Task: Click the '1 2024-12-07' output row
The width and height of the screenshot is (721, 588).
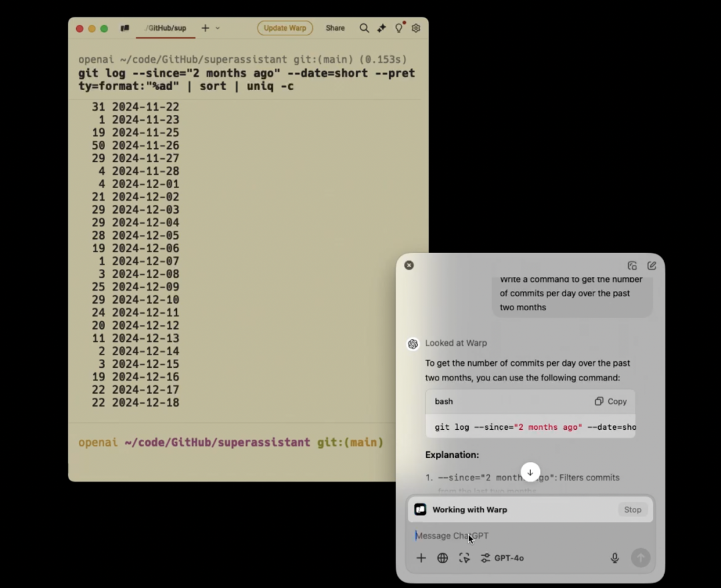Action: coord(139,261)
